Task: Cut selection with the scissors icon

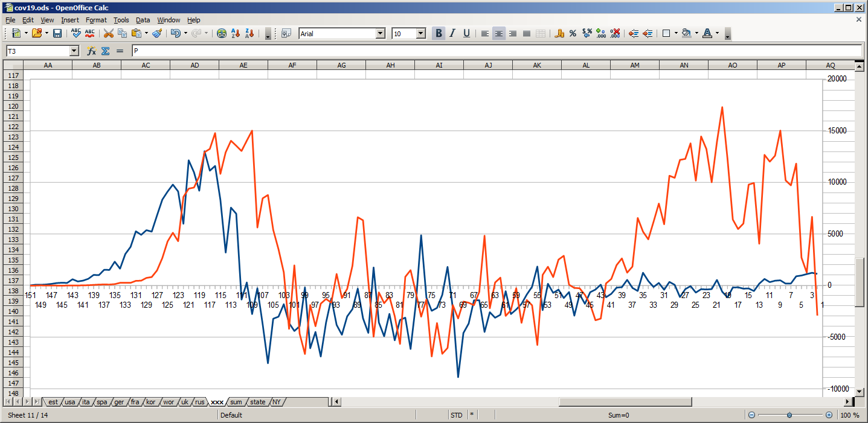Action: pos(109,33)
